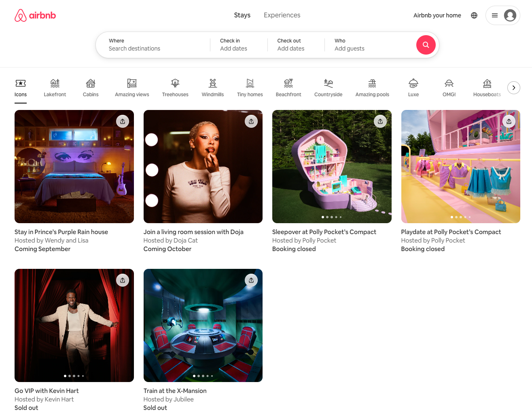Click 'Sold out' under X-Mansion listing
Screen dimensions: 532x416
click(155, 408)
